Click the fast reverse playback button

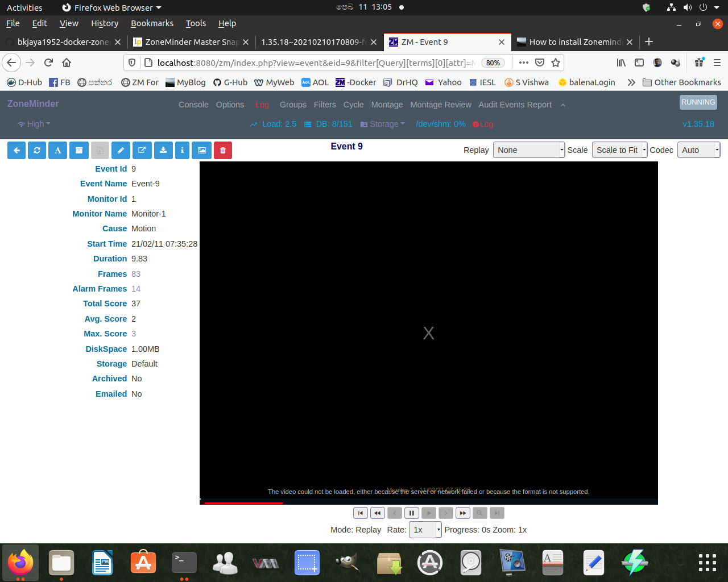click(378, 513)
